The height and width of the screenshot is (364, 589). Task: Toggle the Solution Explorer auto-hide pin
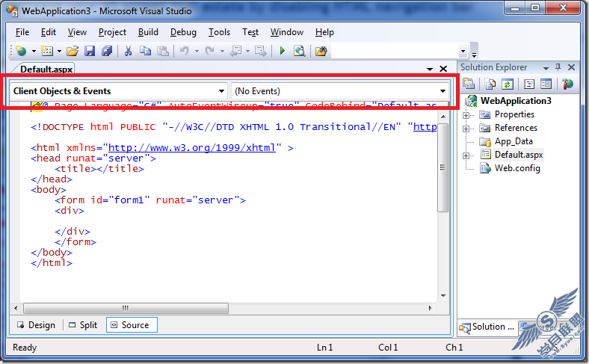pyautogui.click(x=558, y=67)
